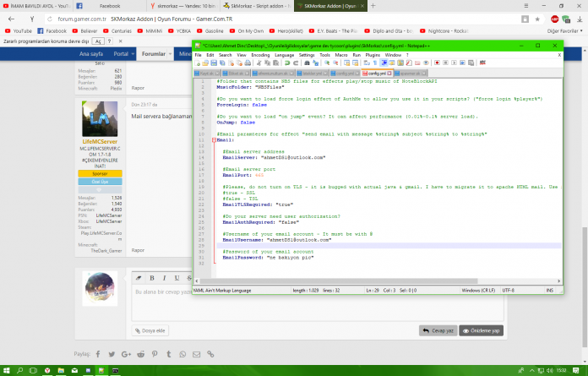Open LifeMCServer user profile link
Screen dimensions: 588x376
point(100,141)
